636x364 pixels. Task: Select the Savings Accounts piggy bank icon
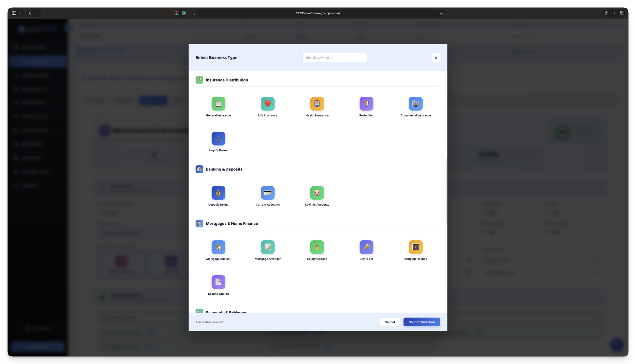tap(317, 193)
